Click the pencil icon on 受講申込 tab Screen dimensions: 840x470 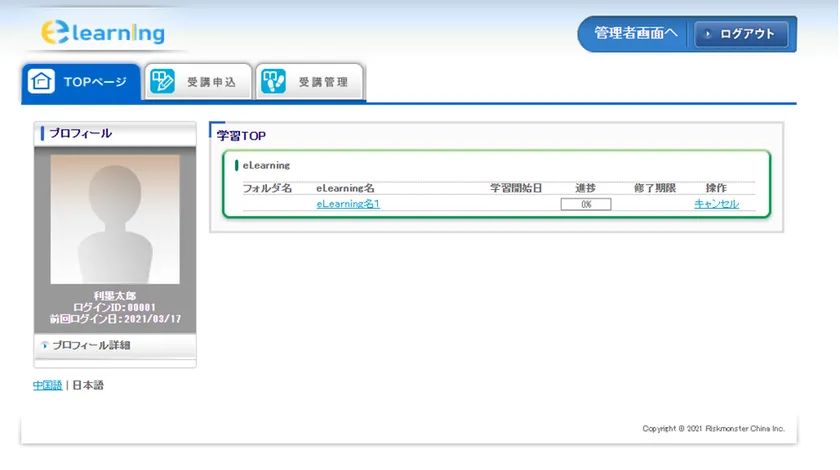[x=162, y=82]
